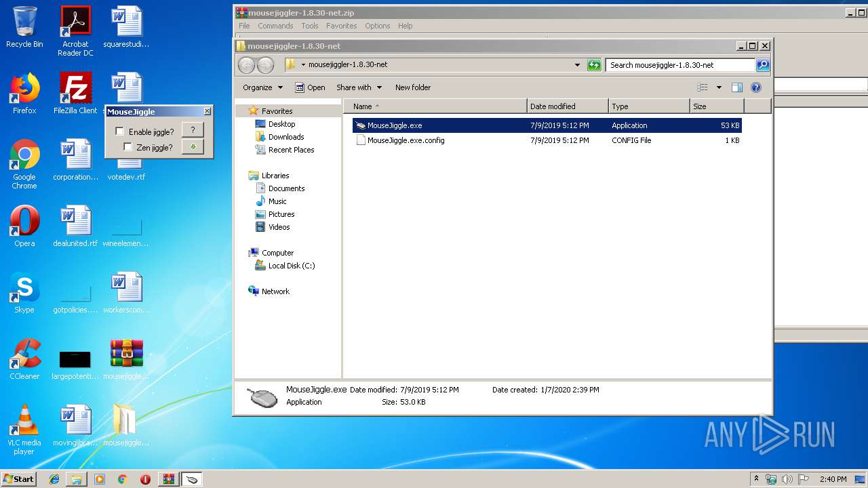Select Favorites in the navigation pane
The width and height of the screenshot is (868, 488).
(277, 111)
